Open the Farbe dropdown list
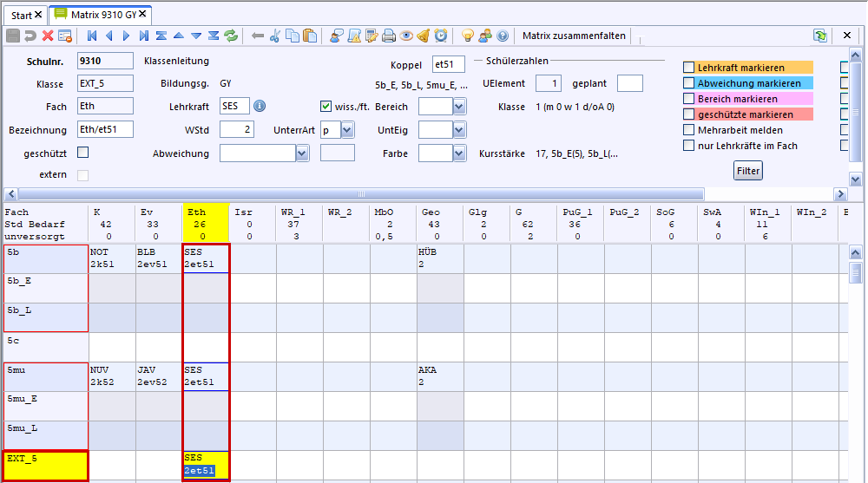Screen dimensions: 868x483 click(459, 153)
